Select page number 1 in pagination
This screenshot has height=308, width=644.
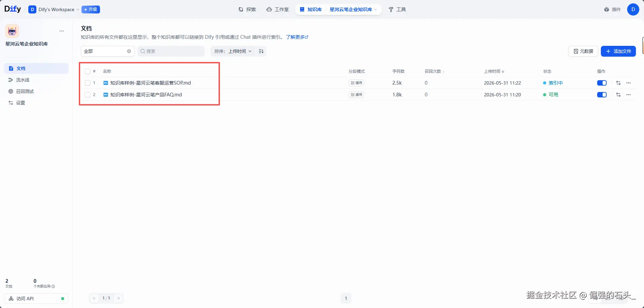click(346, 298)
